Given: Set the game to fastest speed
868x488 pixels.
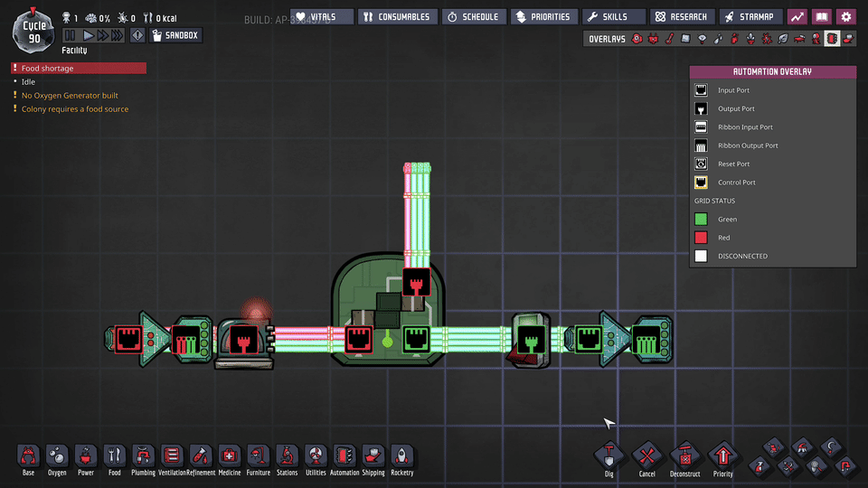Looking at the screenshot, I should (118, 35).
